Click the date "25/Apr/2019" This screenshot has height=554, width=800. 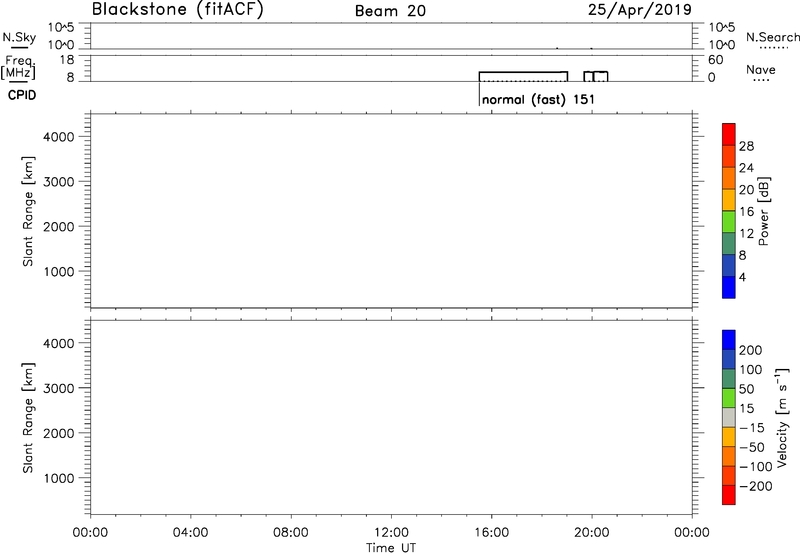[x=640, y=10]
